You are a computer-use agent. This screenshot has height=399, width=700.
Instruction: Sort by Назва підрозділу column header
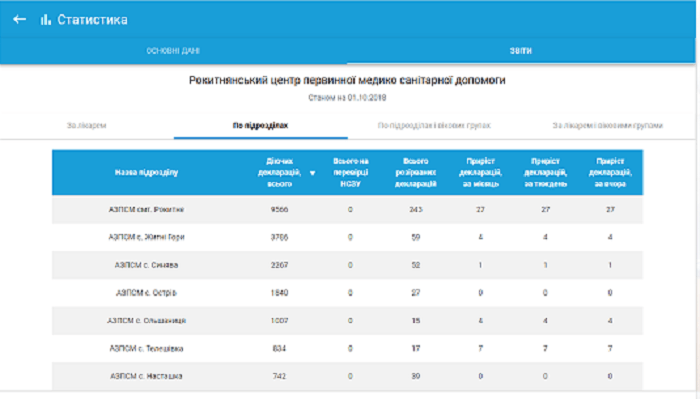tap(146, 172)
